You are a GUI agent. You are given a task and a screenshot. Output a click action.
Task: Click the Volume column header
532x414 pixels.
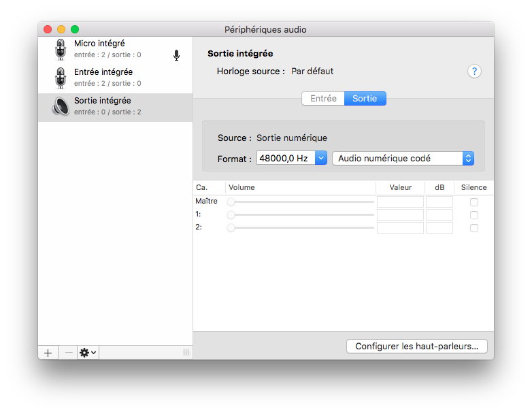click(x=300, y=187)
